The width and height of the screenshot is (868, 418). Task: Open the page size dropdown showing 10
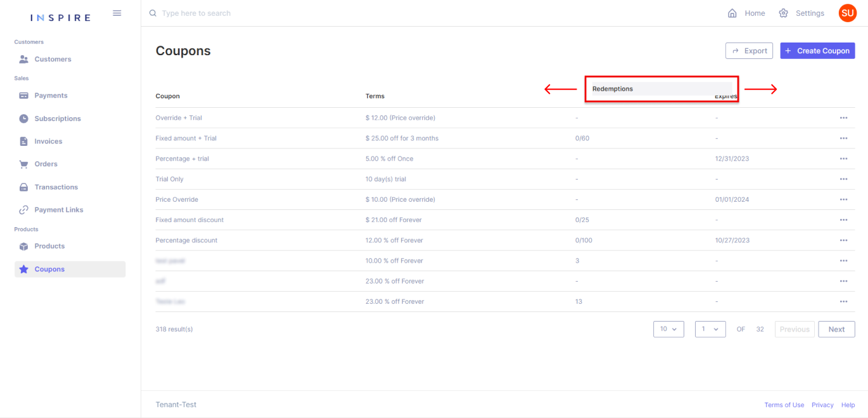(668, 329)
